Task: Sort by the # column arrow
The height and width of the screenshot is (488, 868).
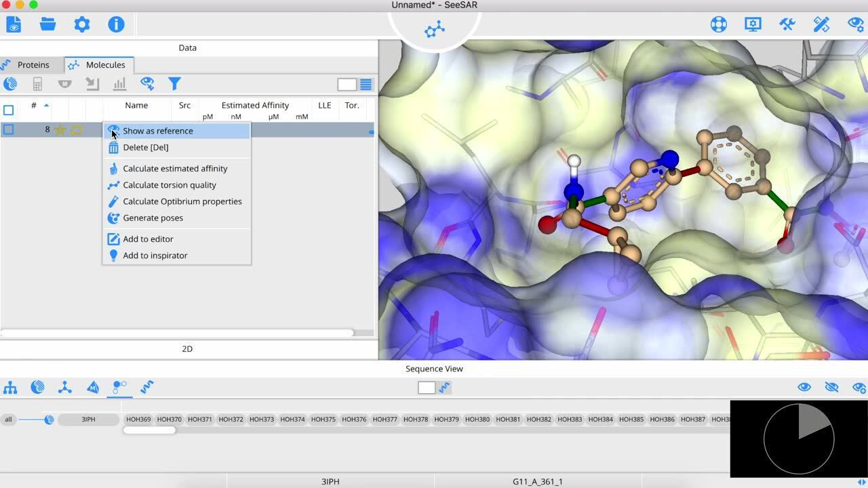Action: 46,105
